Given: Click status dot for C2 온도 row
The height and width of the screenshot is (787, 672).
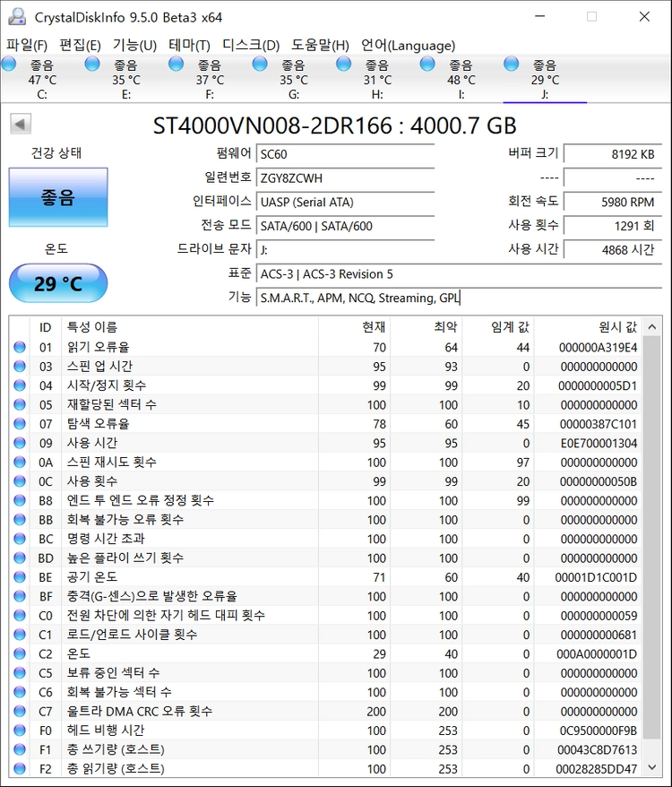Looking at the screenshot, I should coord(20,653).
